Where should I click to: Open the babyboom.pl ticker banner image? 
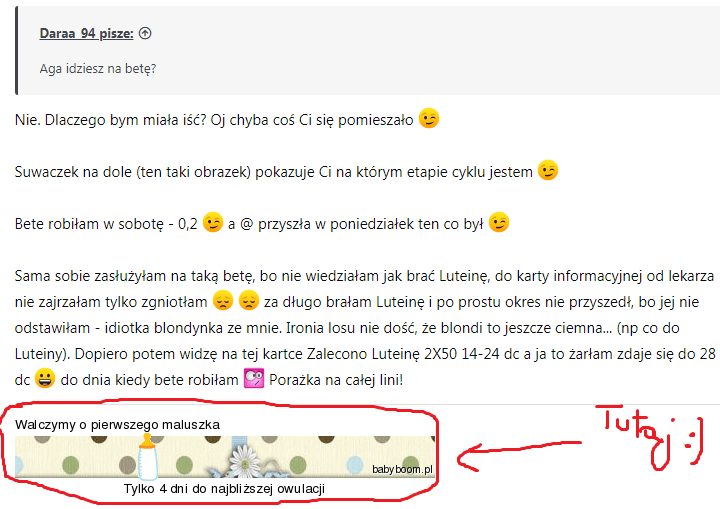coord(225,457)
